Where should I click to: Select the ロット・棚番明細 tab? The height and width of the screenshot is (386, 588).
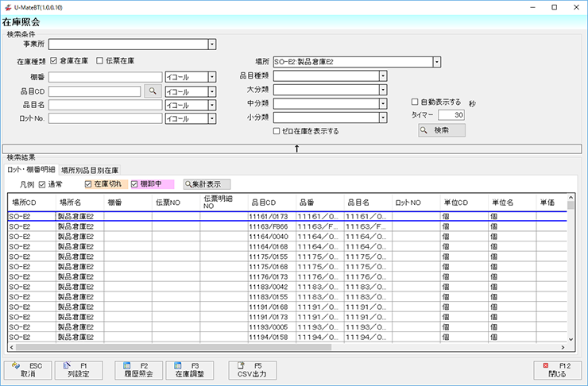(31, 170)
